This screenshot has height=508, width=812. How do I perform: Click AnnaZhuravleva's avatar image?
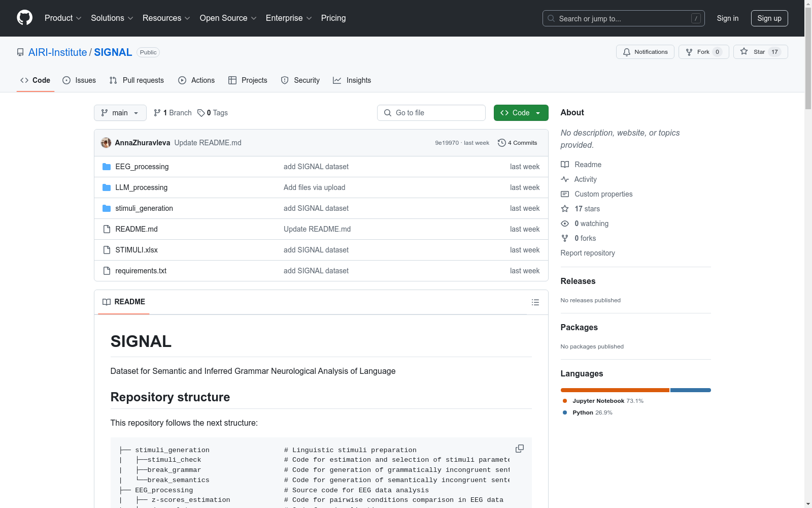pyautogui.click(x=106, y=143)
